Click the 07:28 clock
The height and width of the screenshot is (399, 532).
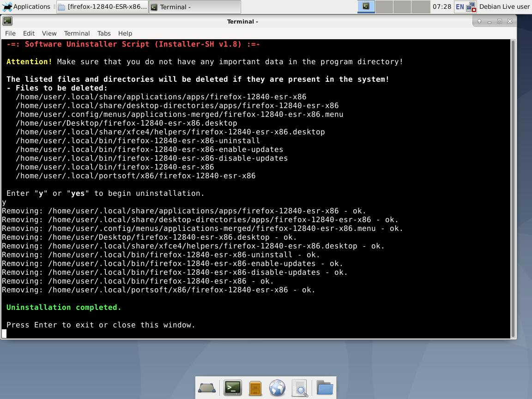[442, 6]
